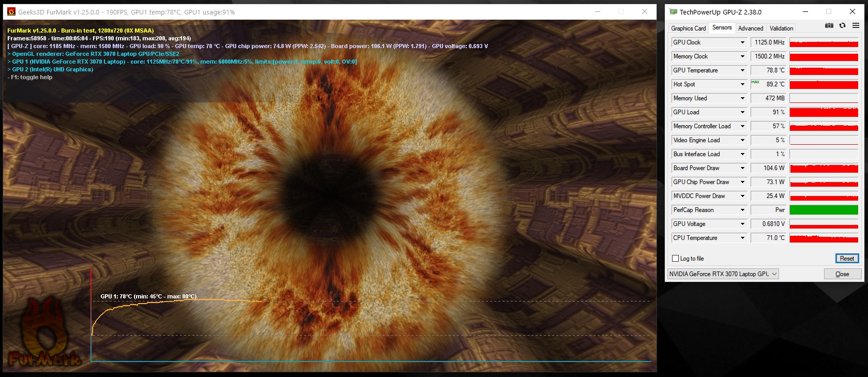Click the Board Power Draw value 104.6 W

click(768, 168)
